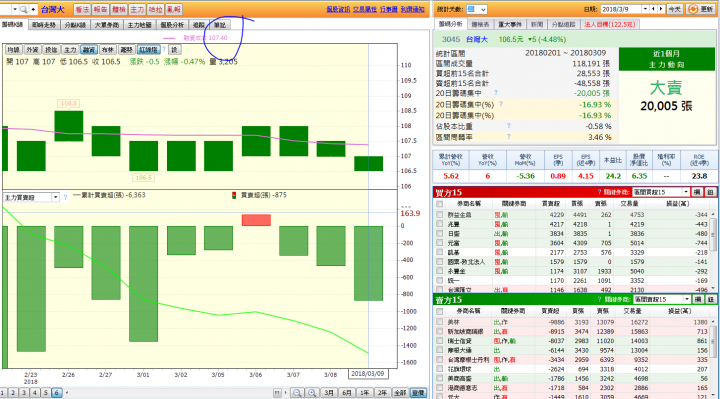Go to chart page 6
The height and width of the screenshot is (399, 720).
pos(56,393)
